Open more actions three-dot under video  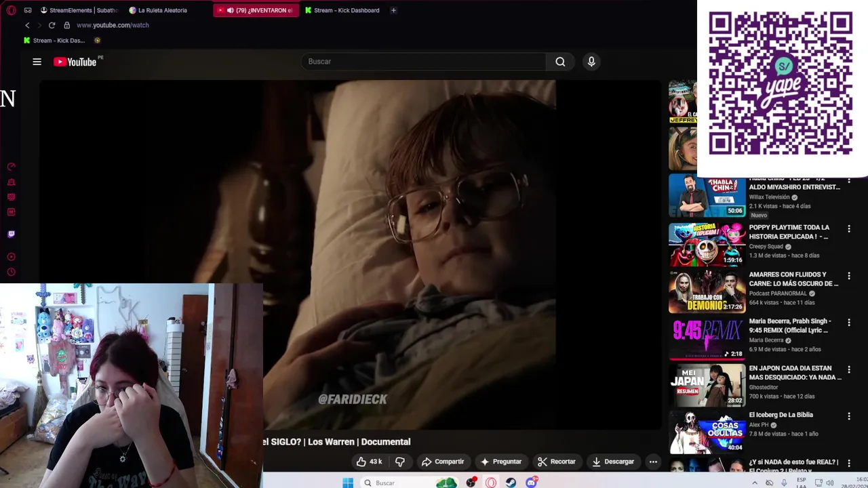pyautogui.click(x=653, y=462)
